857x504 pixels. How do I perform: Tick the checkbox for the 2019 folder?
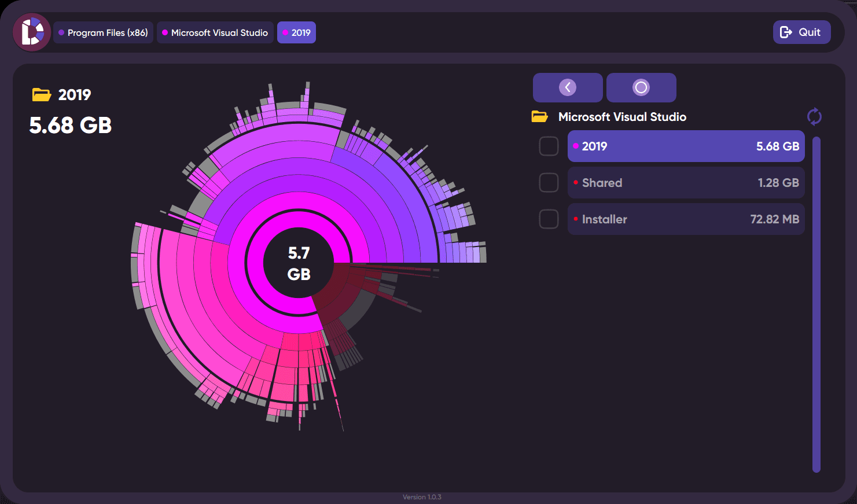[x=549, y=146]
